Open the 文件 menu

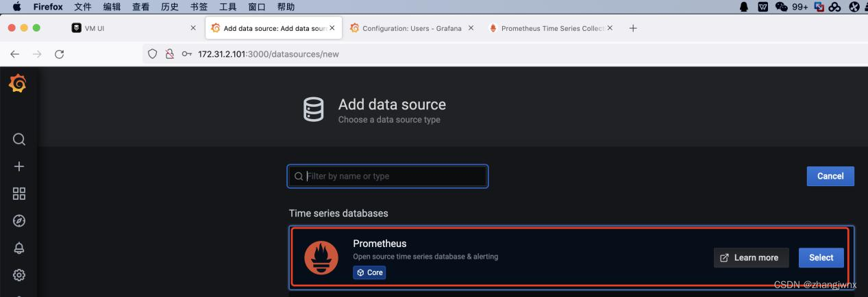(83, 7)
